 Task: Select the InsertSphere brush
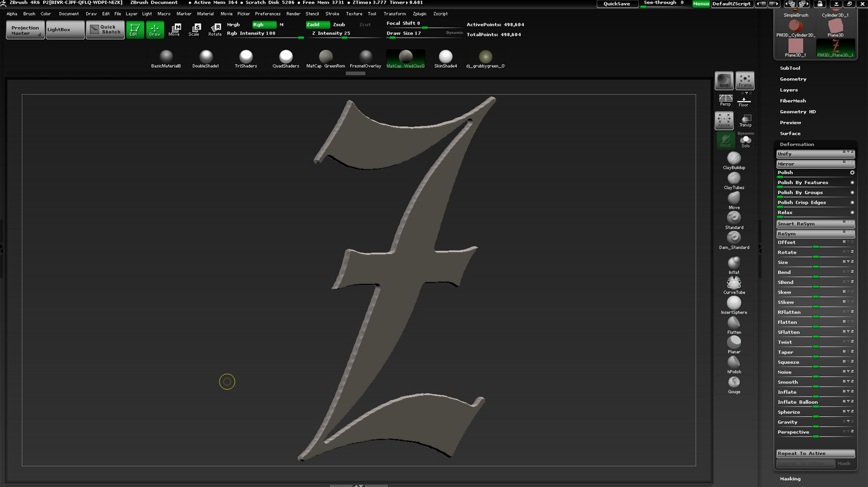pos(734,304)
